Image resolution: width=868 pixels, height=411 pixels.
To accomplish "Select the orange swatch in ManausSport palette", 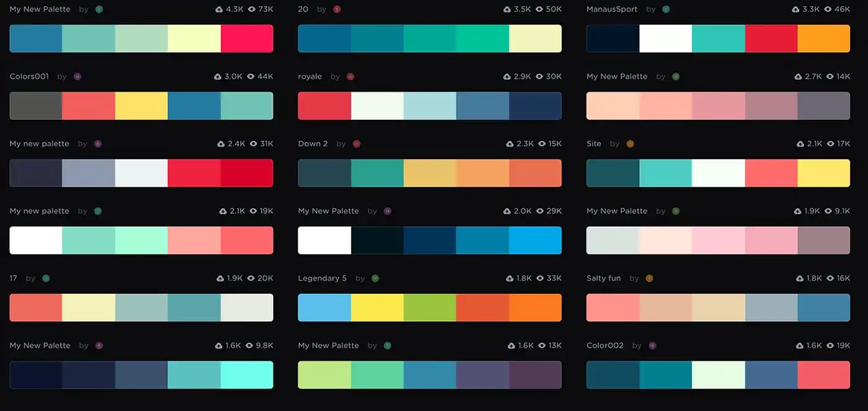I will pyautogui.click(x=823, y=38).
